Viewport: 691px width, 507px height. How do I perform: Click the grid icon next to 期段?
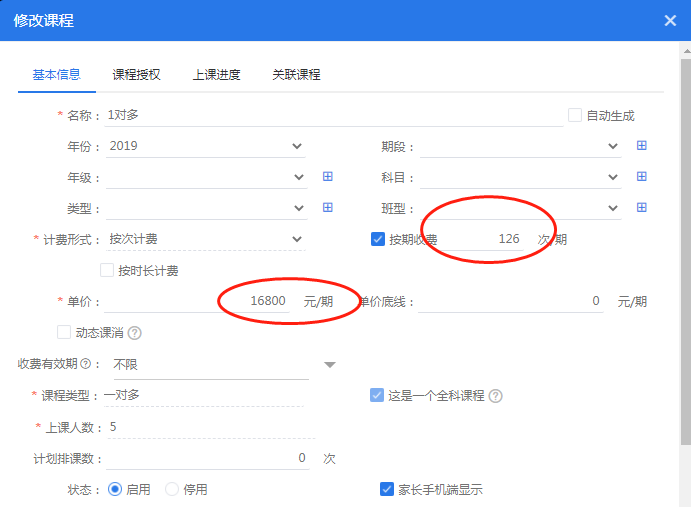tap(642, 145)
